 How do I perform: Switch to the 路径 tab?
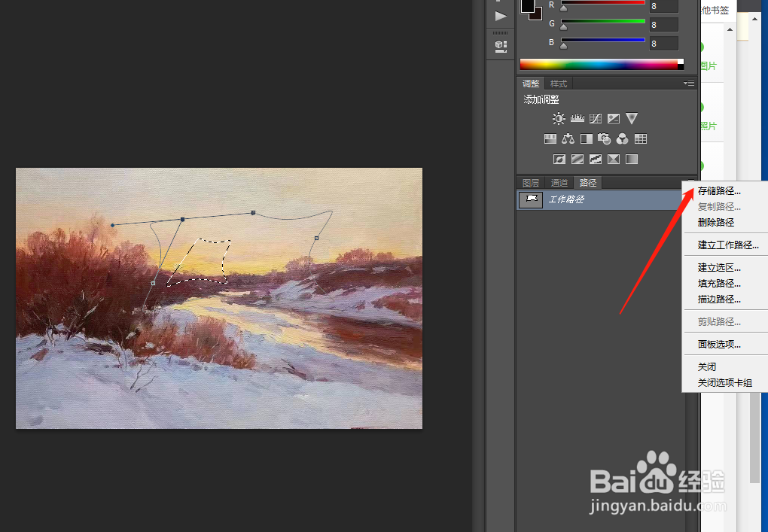tap(588, 183)
